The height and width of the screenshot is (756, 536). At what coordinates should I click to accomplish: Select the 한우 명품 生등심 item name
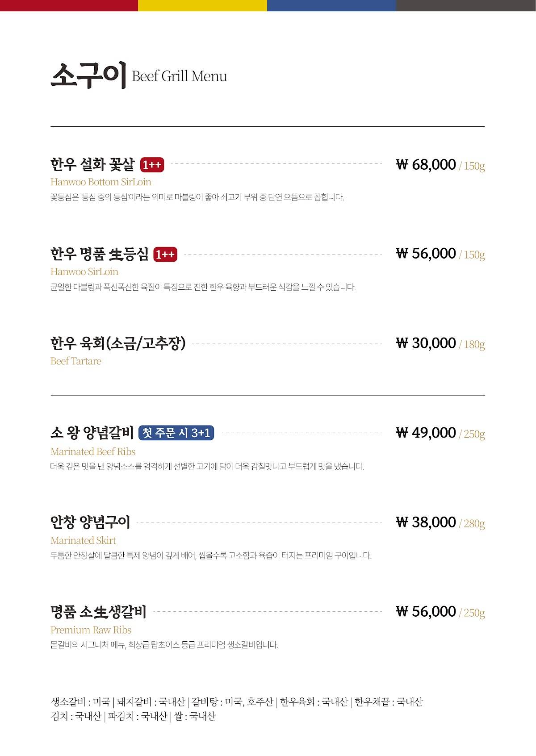pyautogui.click(x=100, y=254)
